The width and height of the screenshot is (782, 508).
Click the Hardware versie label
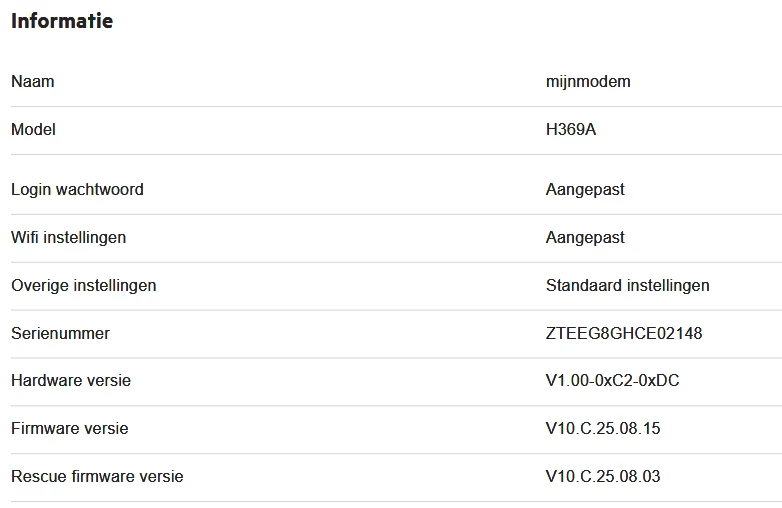tap(71, 380)
